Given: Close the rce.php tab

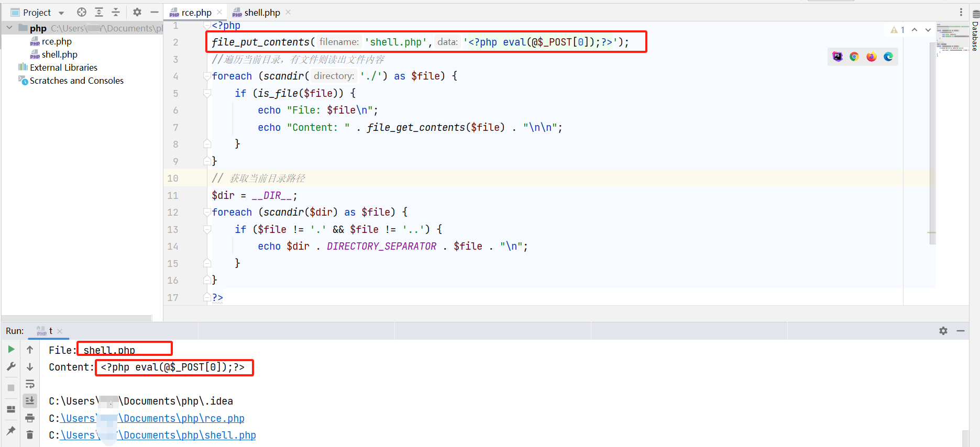Looking at the screenshot, I should [x=219, y=13].
